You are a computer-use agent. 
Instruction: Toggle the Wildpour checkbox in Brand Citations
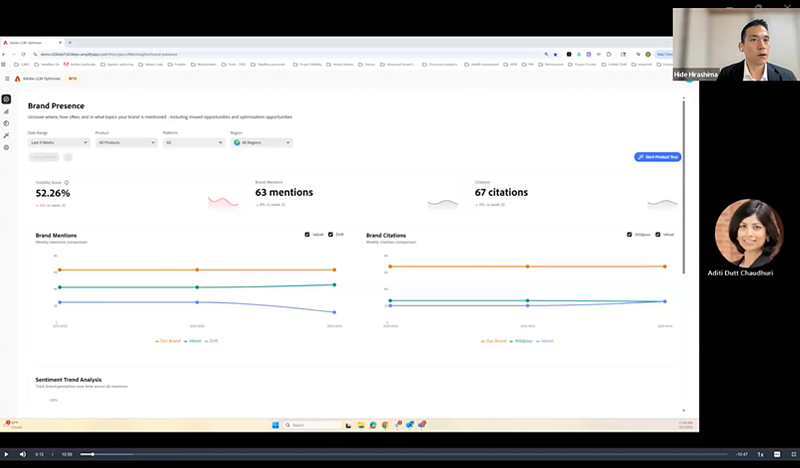pyautogui.click(x=630, y=234)
